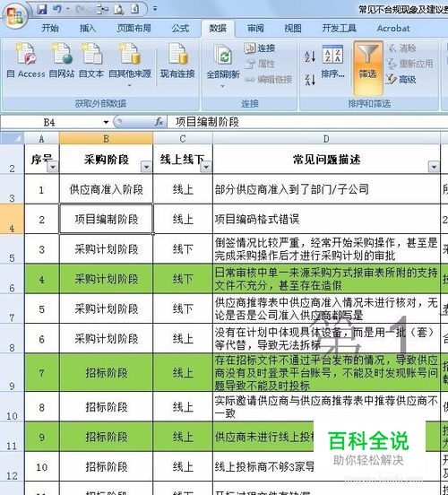Open the 连接 connections dialog
Image resolution: width=448 pixels, height=495 pixels.
(x=260, y=48)
